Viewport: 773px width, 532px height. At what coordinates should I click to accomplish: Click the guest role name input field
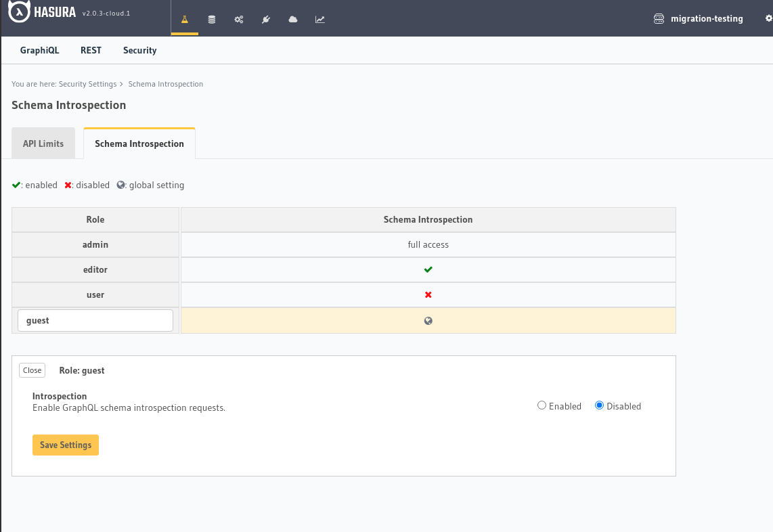click(95, 321)
